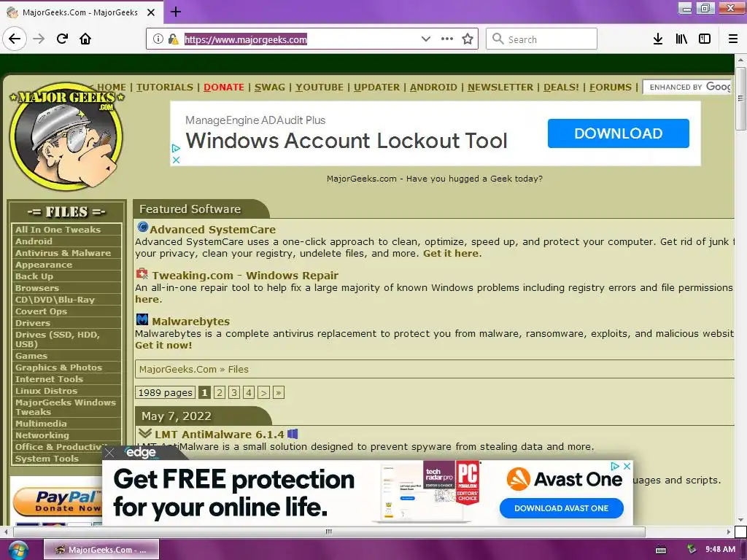Screen dimensions: 747x560
Task: Click the system clock 9:48 AM
Action: (720, 550)
